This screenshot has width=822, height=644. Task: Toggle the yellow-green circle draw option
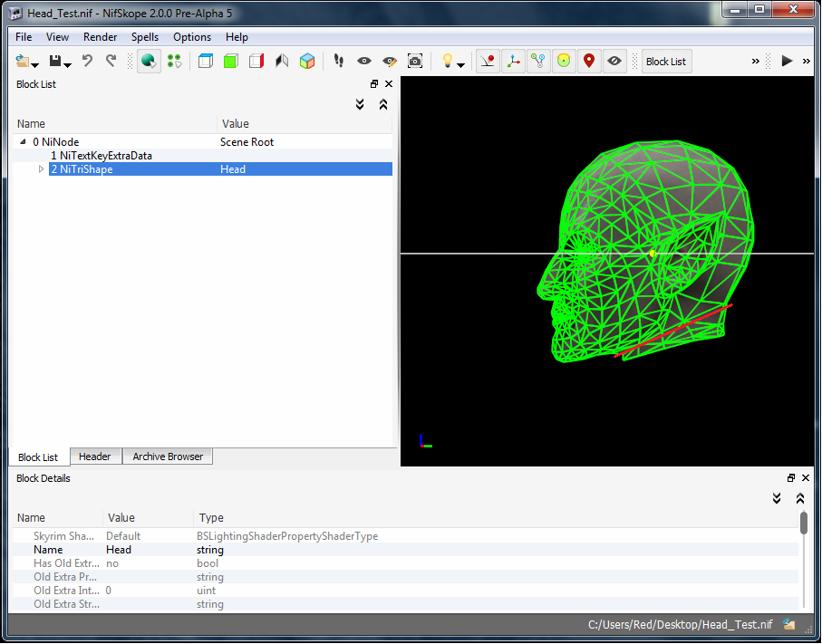564,62
